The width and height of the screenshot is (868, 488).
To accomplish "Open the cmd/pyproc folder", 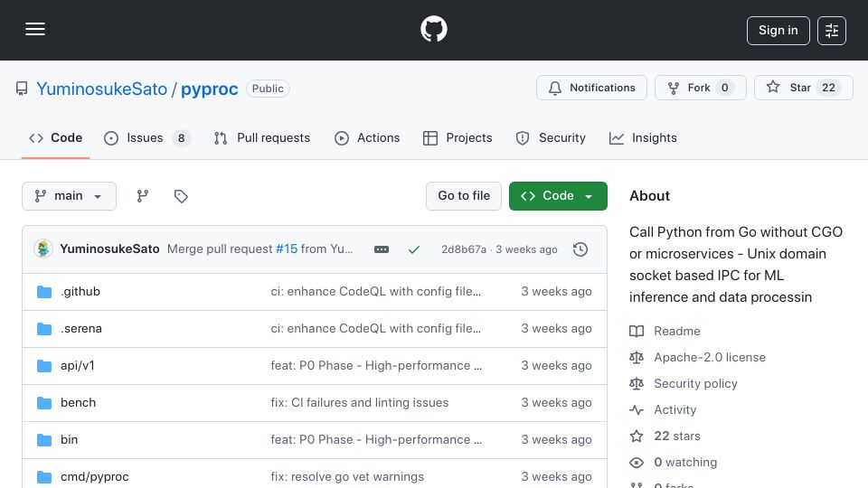I will pyautogui.click(x=95, y=477).
